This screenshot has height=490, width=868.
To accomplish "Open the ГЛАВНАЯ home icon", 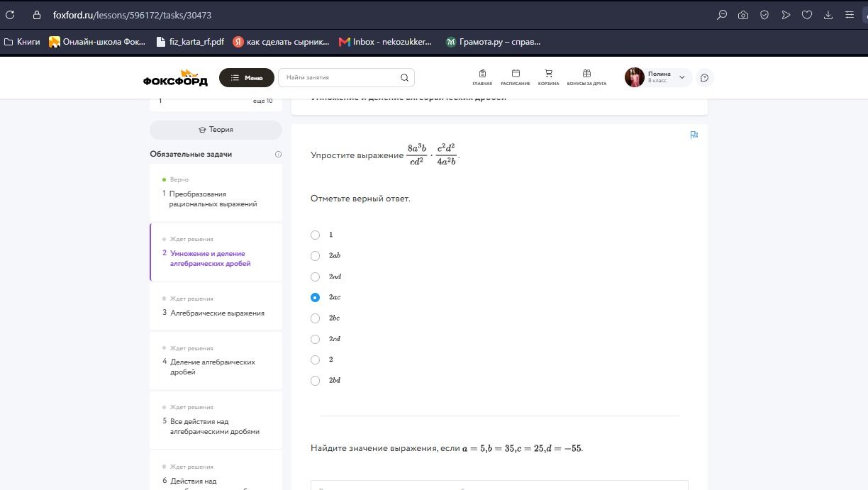I will 482,77.
